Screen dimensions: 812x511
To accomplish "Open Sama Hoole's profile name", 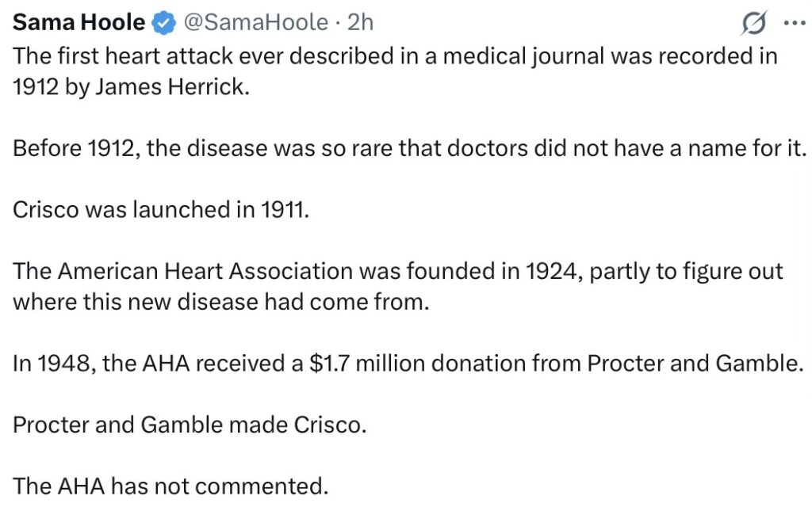I will (x=79, y=23).
